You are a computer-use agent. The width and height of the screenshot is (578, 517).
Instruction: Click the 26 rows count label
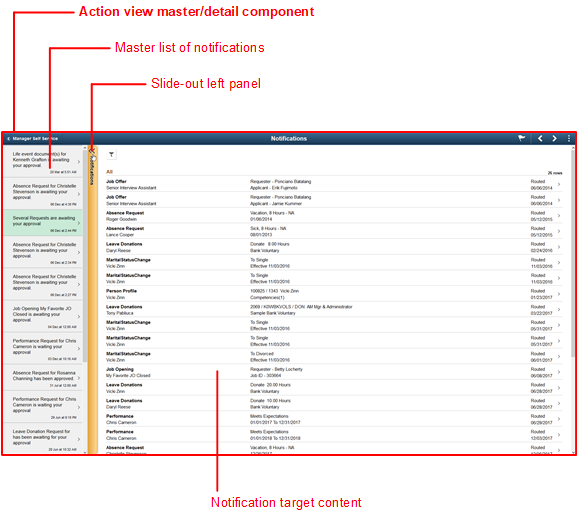[x=555, y=173]
